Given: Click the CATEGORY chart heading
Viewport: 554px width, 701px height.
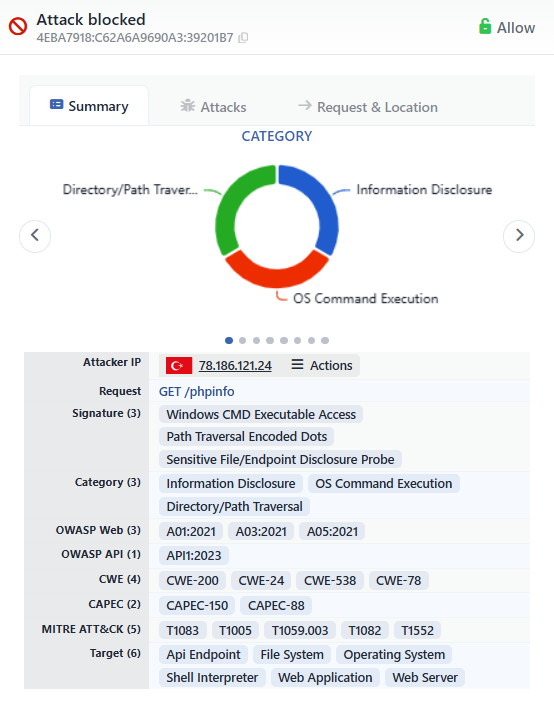Looking at the screenshot, I should pyautogui.click(x=277, y=136).
